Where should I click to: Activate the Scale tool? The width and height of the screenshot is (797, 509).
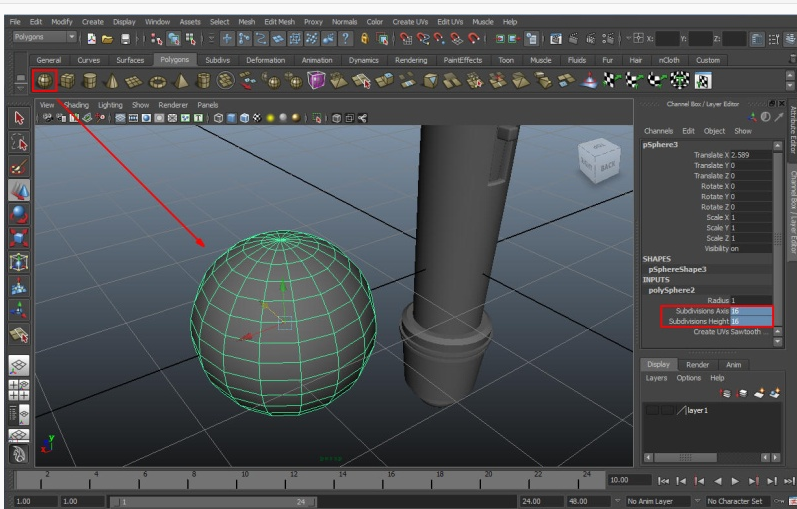[19, 238]
